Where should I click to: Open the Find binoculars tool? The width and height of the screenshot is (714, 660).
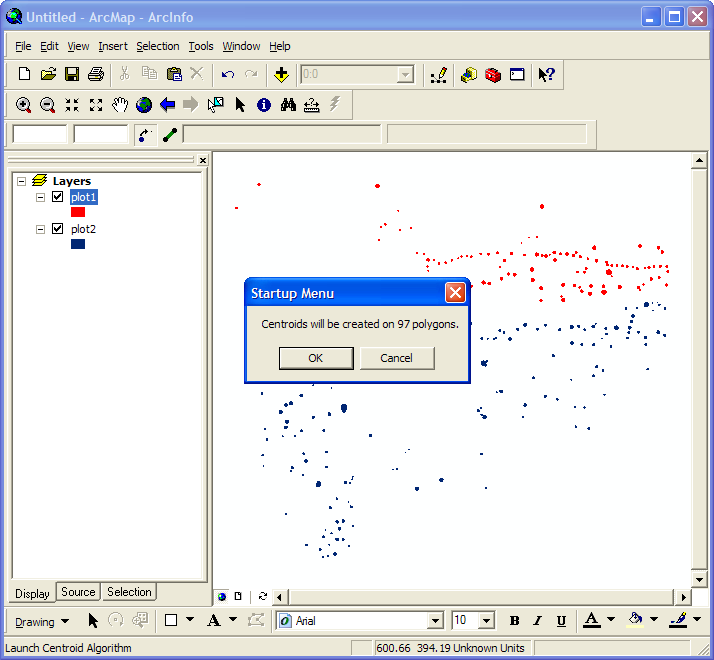coord(288,104)
